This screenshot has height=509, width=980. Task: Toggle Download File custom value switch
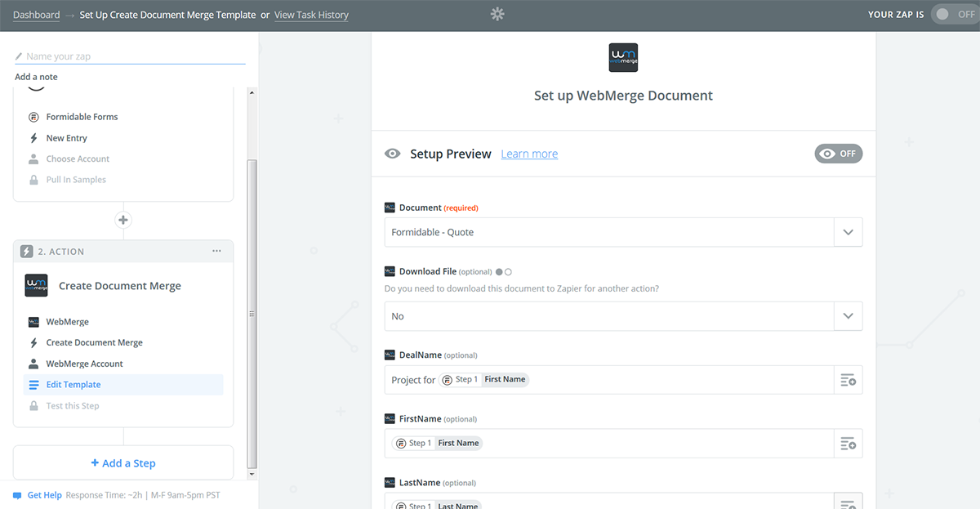click(504, 271)
